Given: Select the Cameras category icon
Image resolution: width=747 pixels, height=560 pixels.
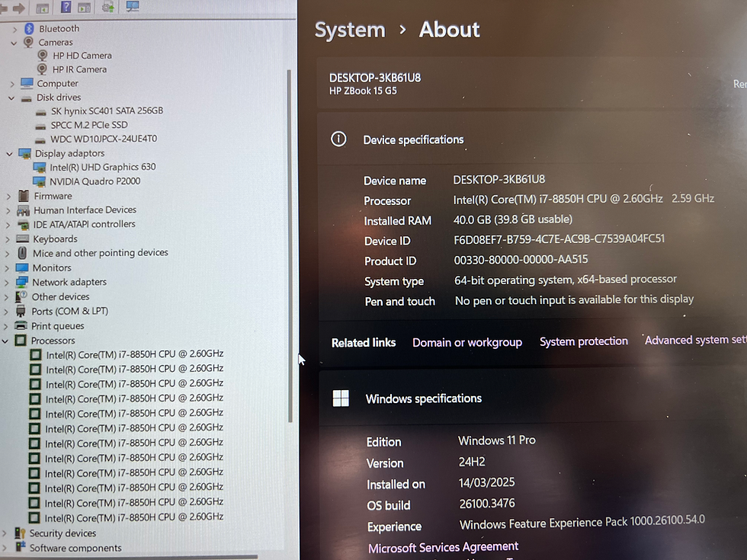Looking at the screenshot, I should point(29,42).
